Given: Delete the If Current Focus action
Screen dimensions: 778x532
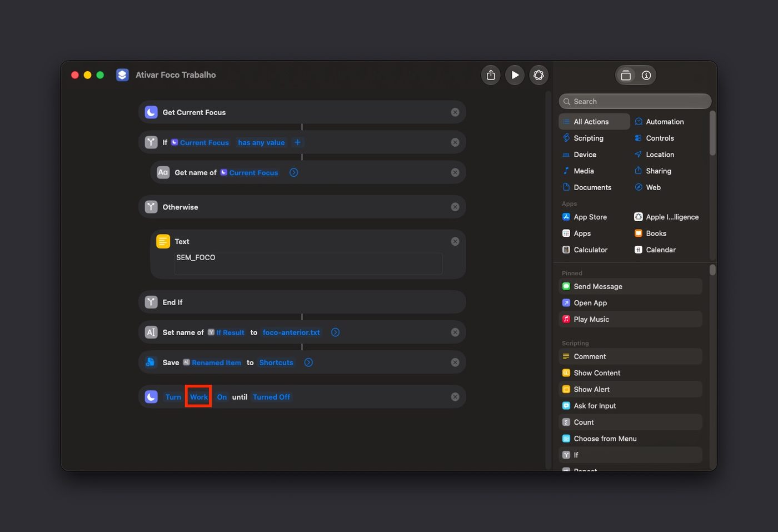Looking at the screenshot, I should point(455,142).
